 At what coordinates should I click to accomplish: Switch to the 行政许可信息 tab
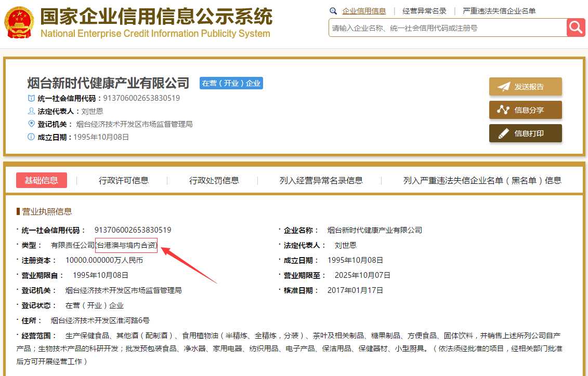pyautogui.click(x=123, y=181)
